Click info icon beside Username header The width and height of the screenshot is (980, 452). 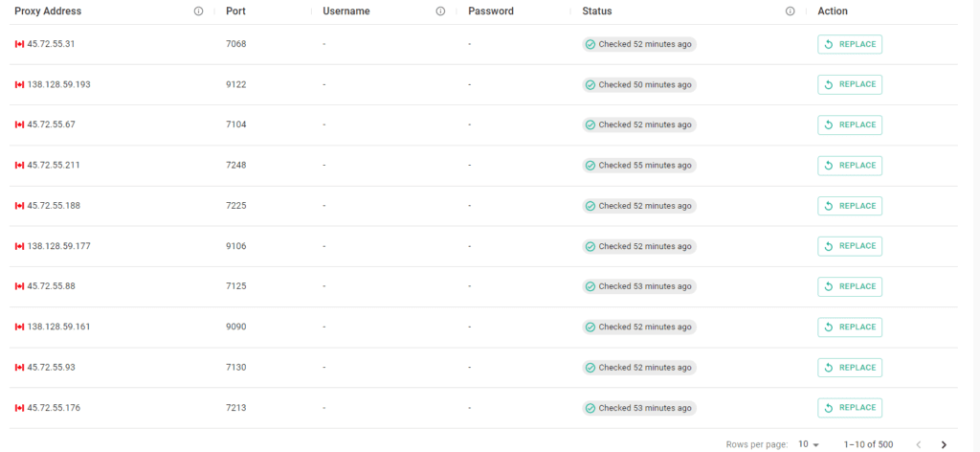tap(440, 11)
